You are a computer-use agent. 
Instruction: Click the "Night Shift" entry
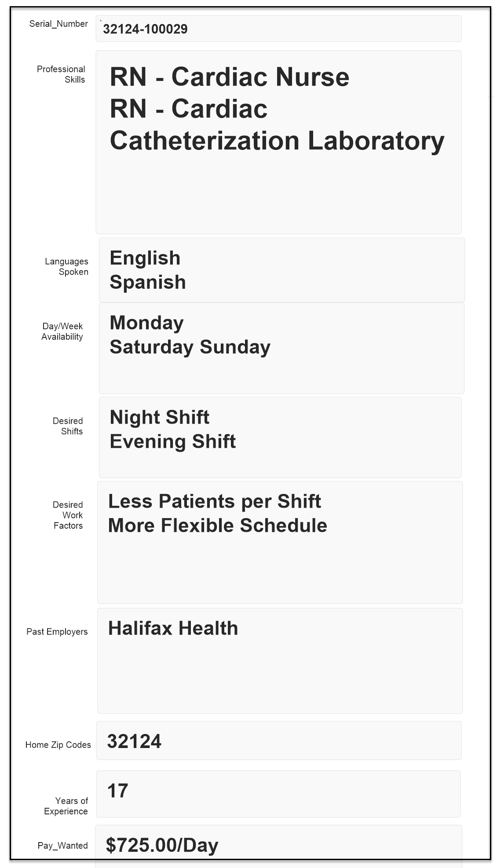pyautogui.click(x=159, y=417)
